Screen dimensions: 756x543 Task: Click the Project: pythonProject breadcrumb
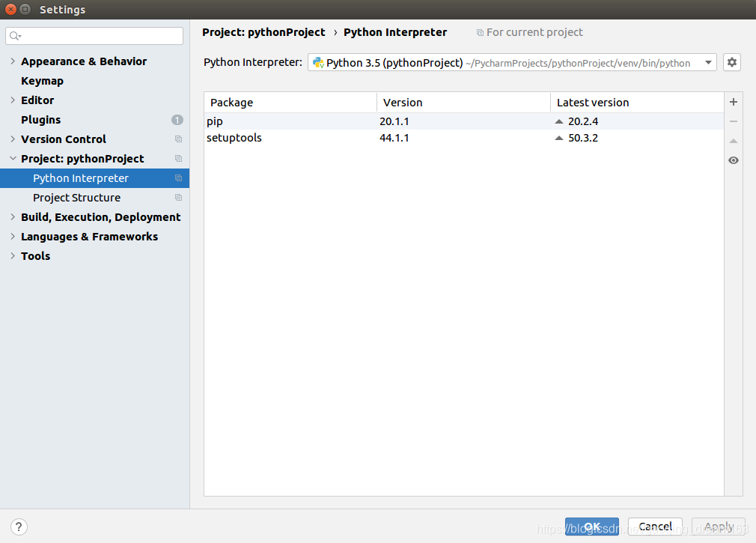tap(263, 32)
